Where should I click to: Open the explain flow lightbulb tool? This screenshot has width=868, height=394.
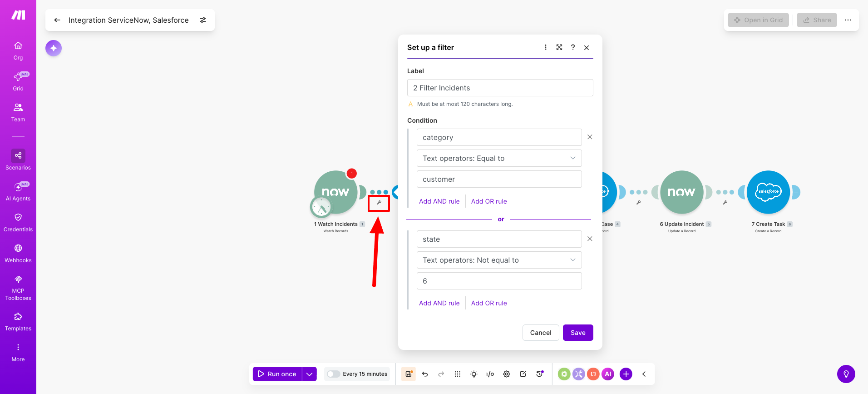coord(474,374)
